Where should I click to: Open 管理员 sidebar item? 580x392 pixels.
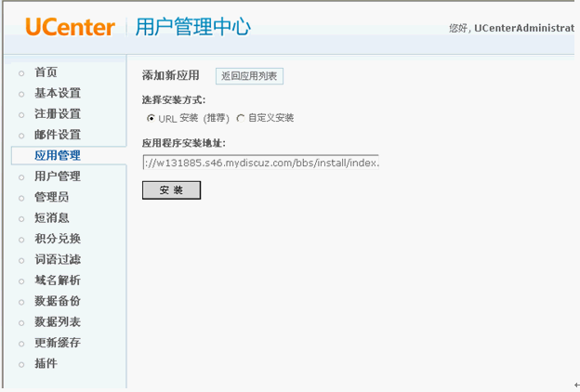[52, 197]
